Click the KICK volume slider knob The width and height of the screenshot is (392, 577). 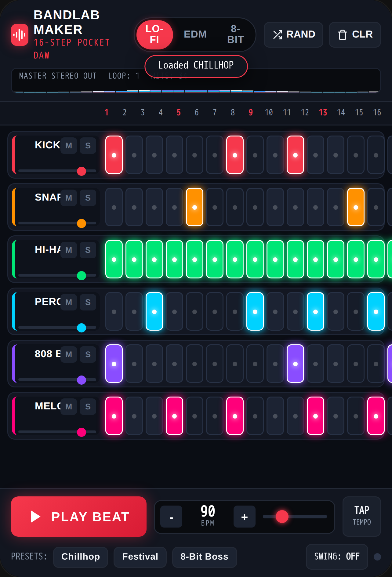tap(82, 171)
